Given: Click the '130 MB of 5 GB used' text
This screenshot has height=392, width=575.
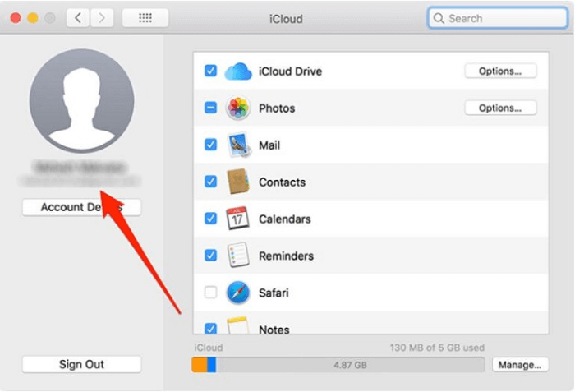Looking at the screenshot, I should click(437, 348).
